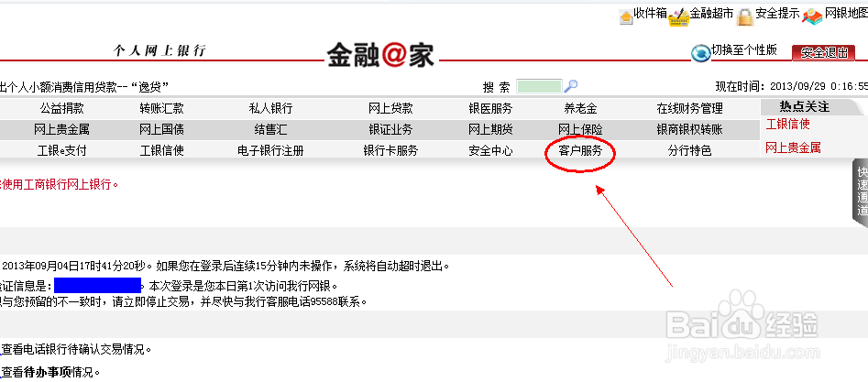This screenshot has height=382, width=868.
Task: Open 银证业务 menu item
Action: coord(390,129)
